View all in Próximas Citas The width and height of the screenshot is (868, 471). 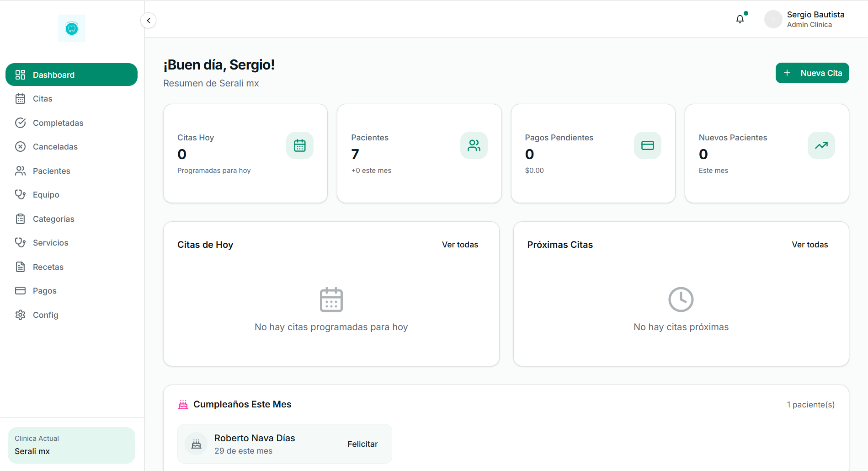[x=810, y=245]
